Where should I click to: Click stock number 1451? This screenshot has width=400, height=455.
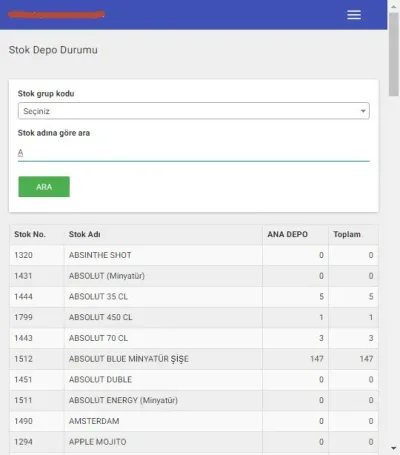click(23, 380)
